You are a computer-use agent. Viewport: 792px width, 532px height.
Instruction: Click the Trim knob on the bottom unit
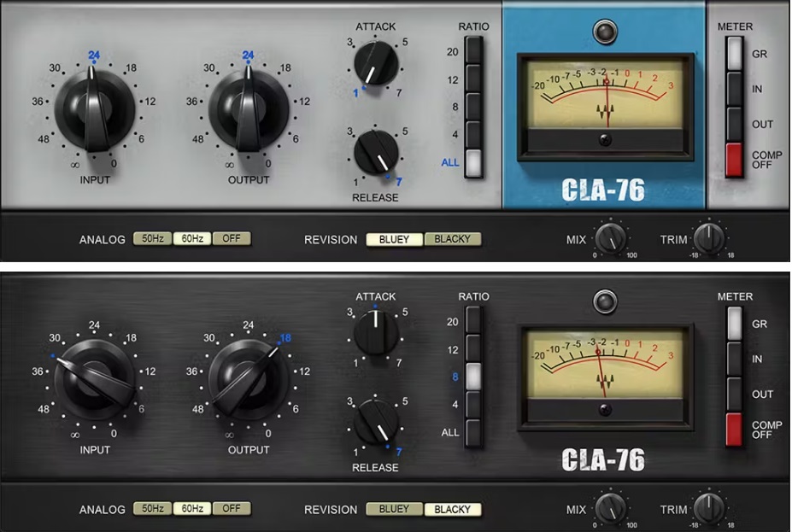(x=710, y=509)
